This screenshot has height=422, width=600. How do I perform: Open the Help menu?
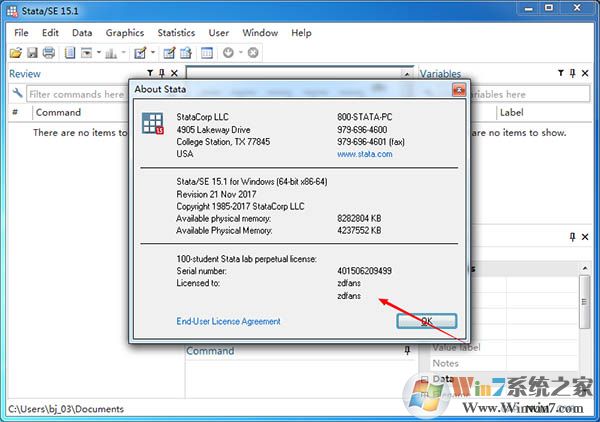[x=302, y=33]
